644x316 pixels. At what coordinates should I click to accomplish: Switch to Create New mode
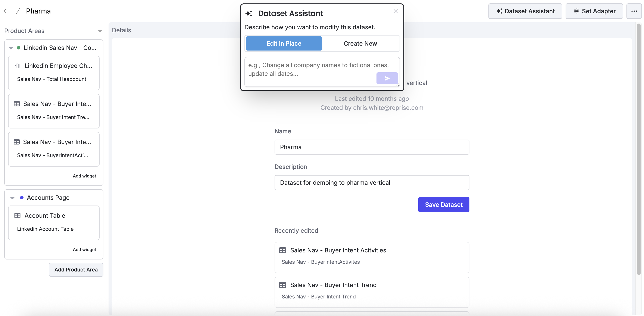pos(360,43)
